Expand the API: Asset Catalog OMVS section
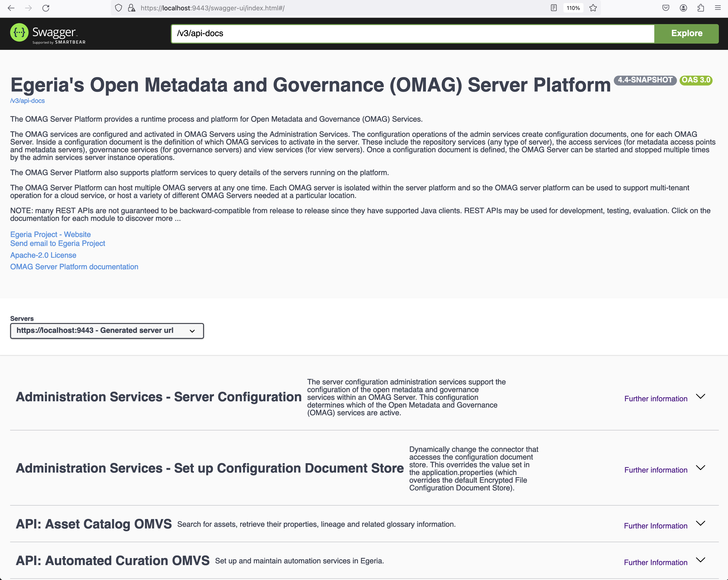Viewport: 728px width, 580px height. click(701, 523)
